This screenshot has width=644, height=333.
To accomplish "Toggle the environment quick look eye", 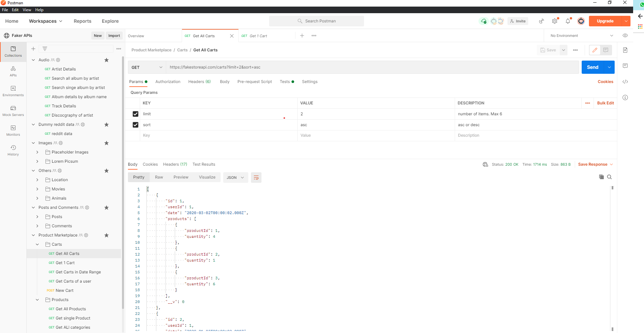I will click(x=625, y=36).
